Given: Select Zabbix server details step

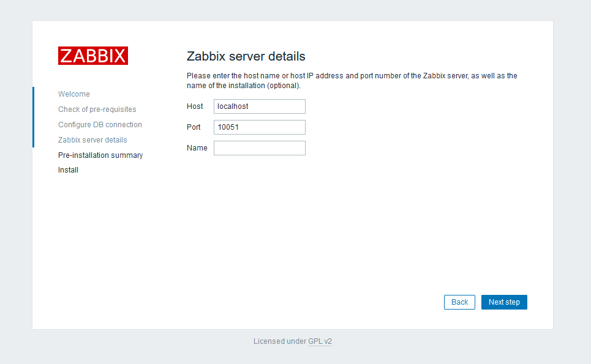Looking at the screenshot, I should [x=92, y=140].
